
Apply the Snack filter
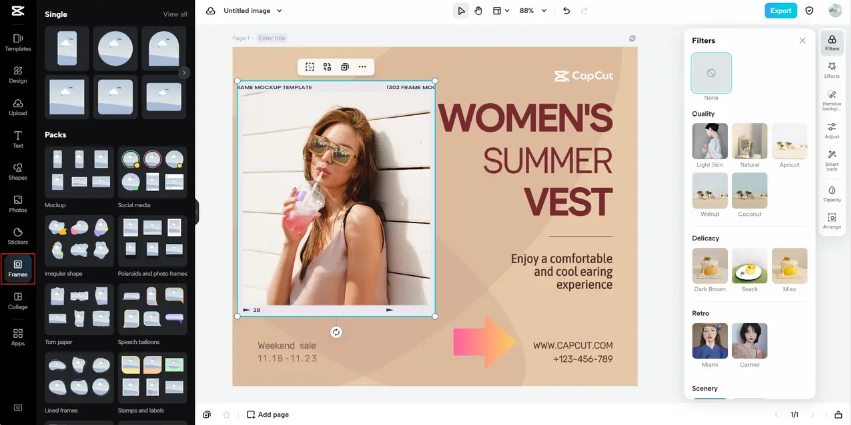750,266
